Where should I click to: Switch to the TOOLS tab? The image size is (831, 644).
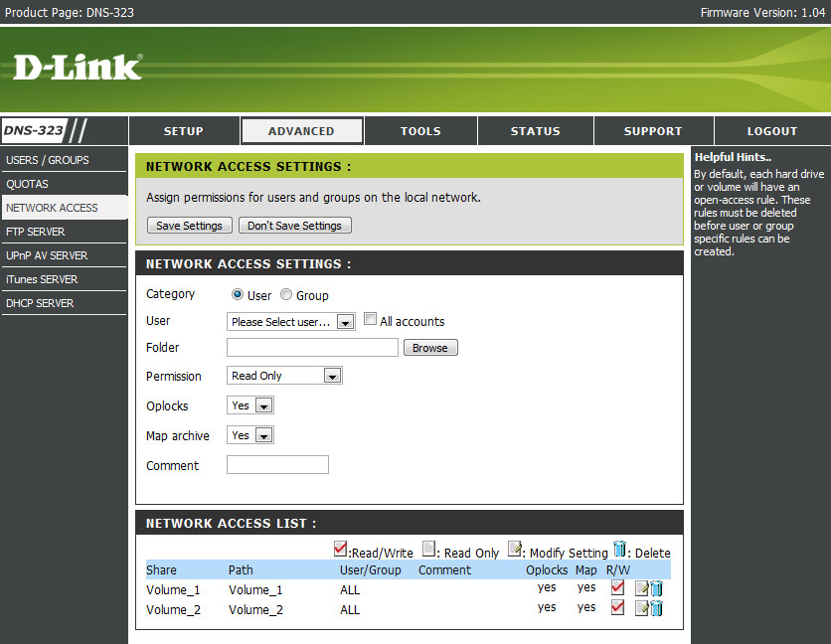(420, 131)
